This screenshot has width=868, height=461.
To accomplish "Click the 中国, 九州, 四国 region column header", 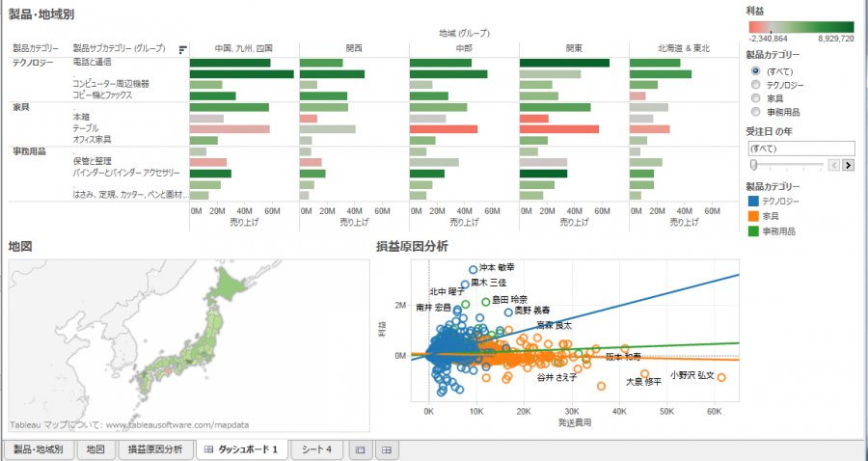I will click(x=244, y=48).
